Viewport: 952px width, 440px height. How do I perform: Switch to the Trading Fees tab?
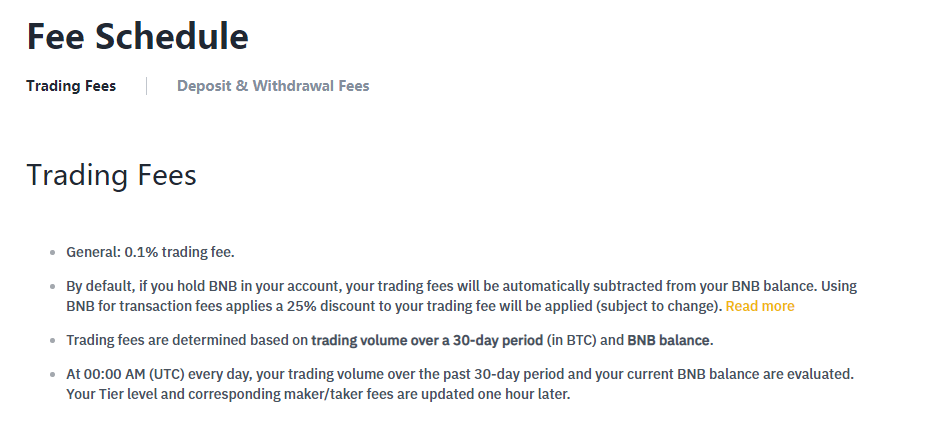tap(71, 86)
